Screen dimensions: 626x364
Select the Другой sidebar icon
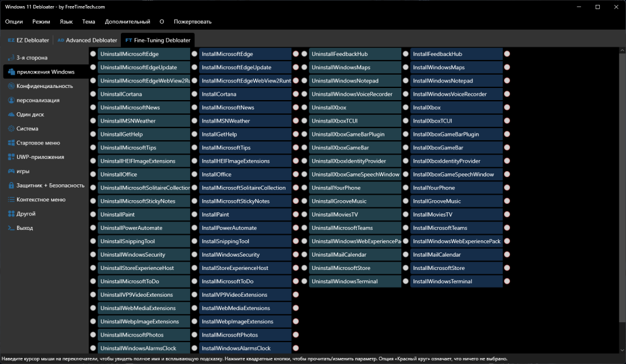click(11, 214)
